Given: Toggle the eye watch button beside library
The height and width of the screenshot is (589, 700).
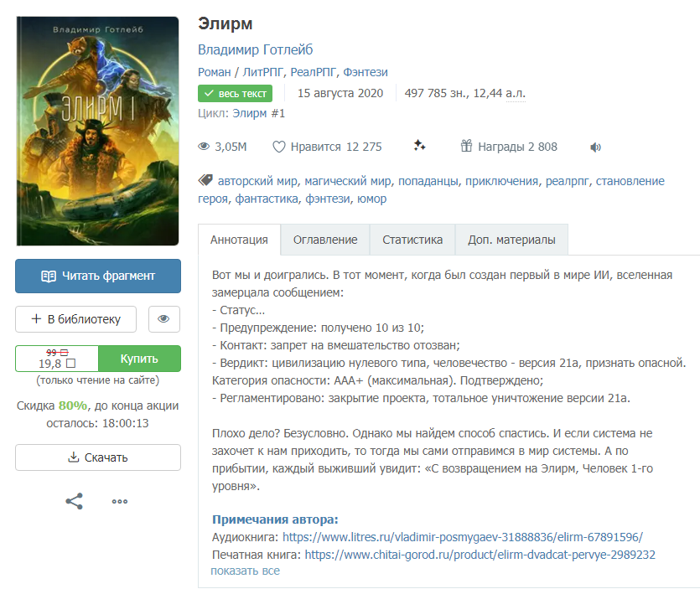Looking at the screenshot, I should click(x=163, y=319).
